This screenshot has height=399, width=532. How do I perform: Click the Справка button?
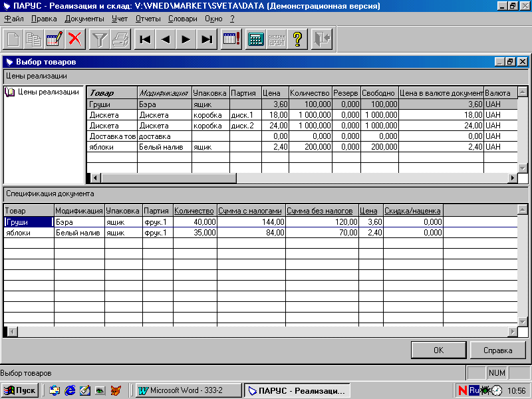[x=497, y=350]
